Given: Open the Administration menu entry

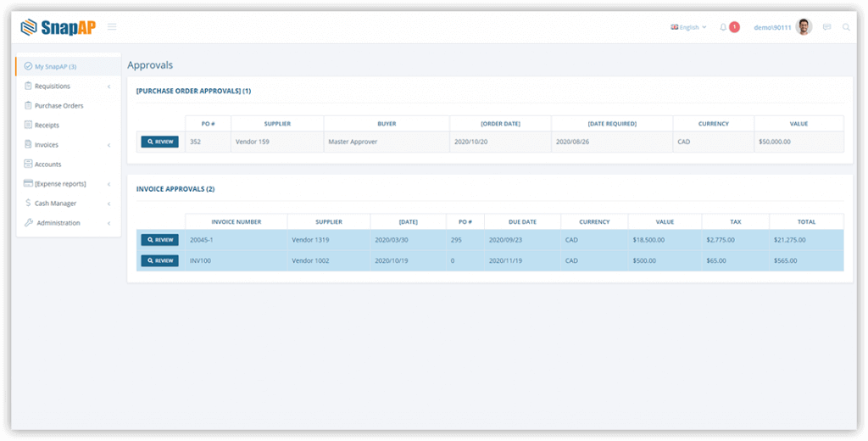Looking at the screenshot, I should coord(68,223).
